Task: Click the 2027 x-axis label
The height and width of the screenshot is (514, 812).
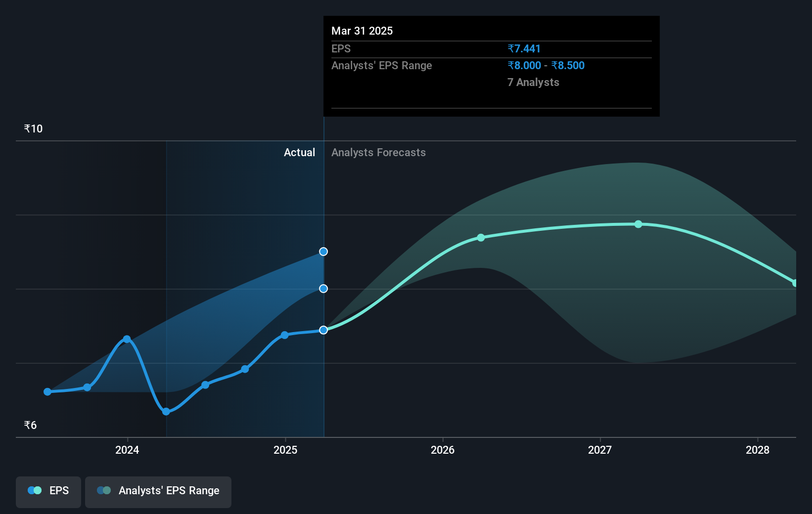Action: point(600,450)
